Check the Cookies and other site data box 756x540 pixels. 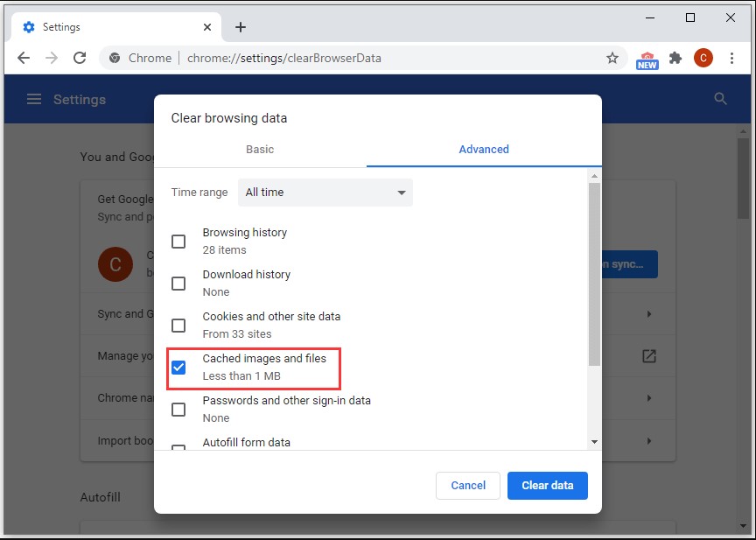[x=178, y=326]
